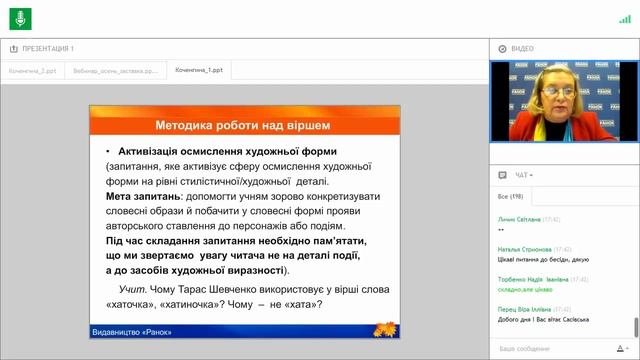The height and width of the screenshot is (360, 640).
Task: Select the Коченгина_1.ppt tab
Action: (x=199, y=70)
